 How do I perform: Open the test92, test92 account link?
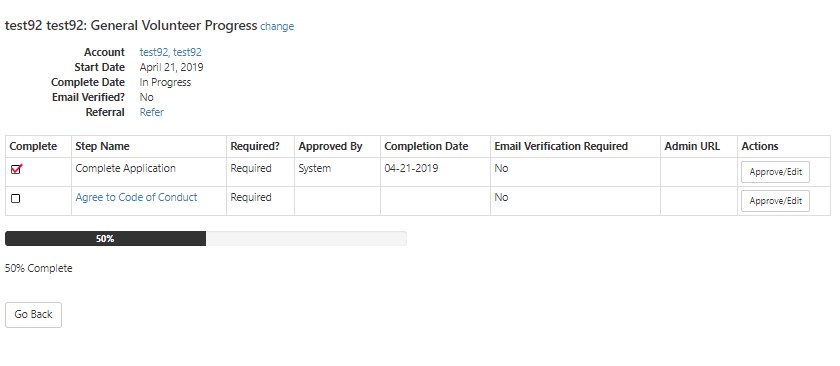click(x=170, y=52)
